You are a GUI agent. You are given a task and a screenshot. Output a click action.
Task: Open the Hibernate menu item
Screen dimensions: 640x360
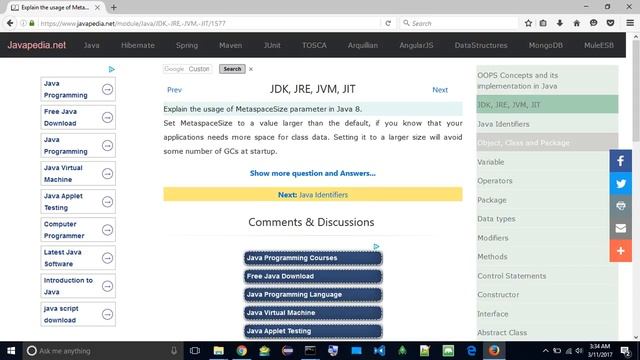(138, 45)
